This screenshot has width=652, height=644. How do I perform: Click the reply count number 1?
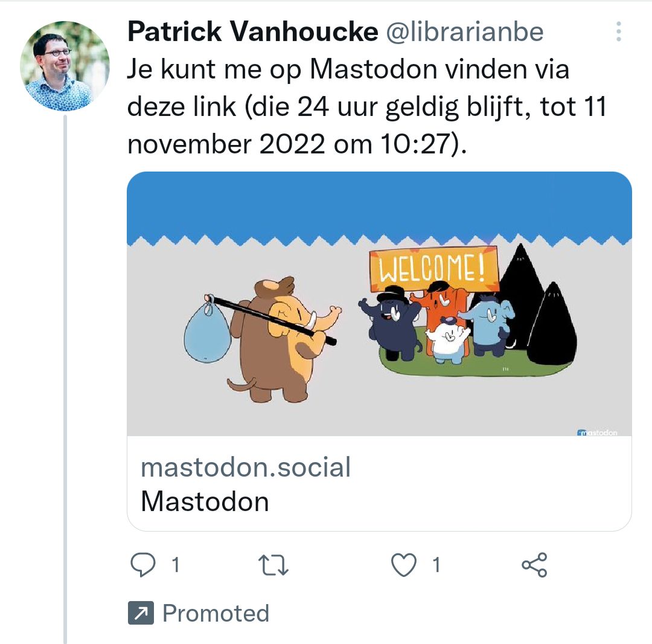(x=176, y=565)
